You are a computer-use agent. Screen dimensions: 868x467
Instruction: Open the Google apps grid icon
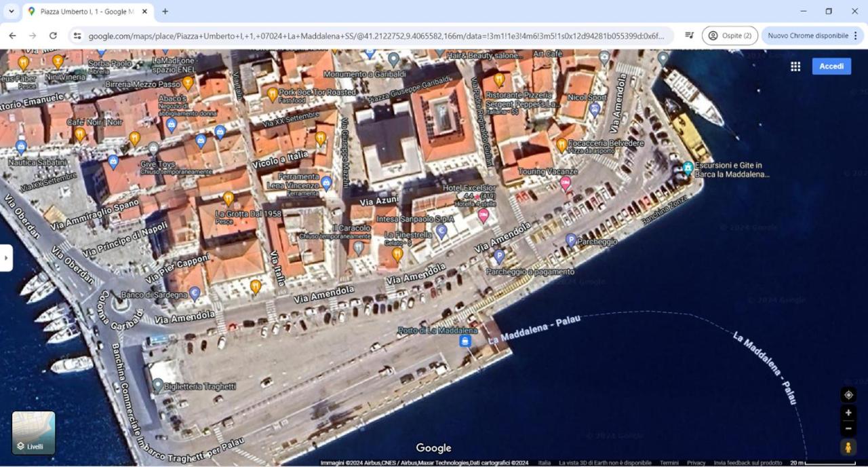tap(795, 67)
